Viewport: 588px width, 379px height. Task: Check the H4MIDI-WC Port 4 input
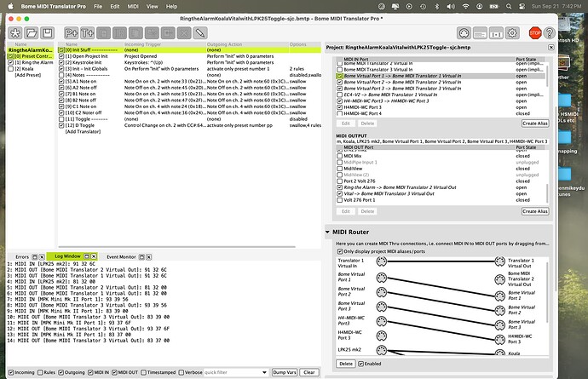[x=339, y=113]
